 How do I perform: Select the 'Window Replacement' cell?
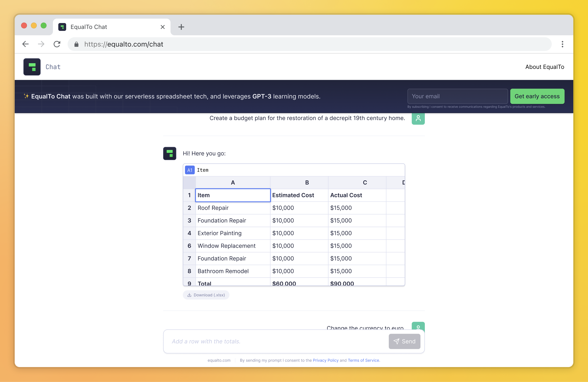pos(233,246)
